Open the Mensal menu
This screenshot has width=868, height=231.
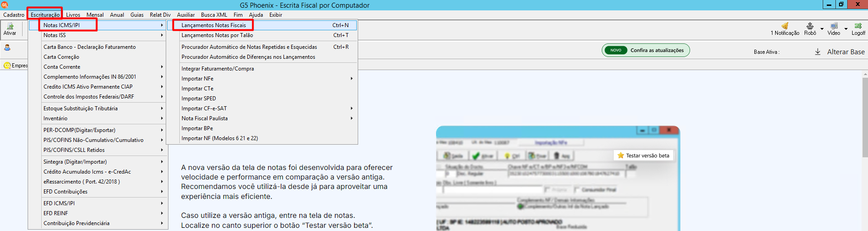[95, 15]
